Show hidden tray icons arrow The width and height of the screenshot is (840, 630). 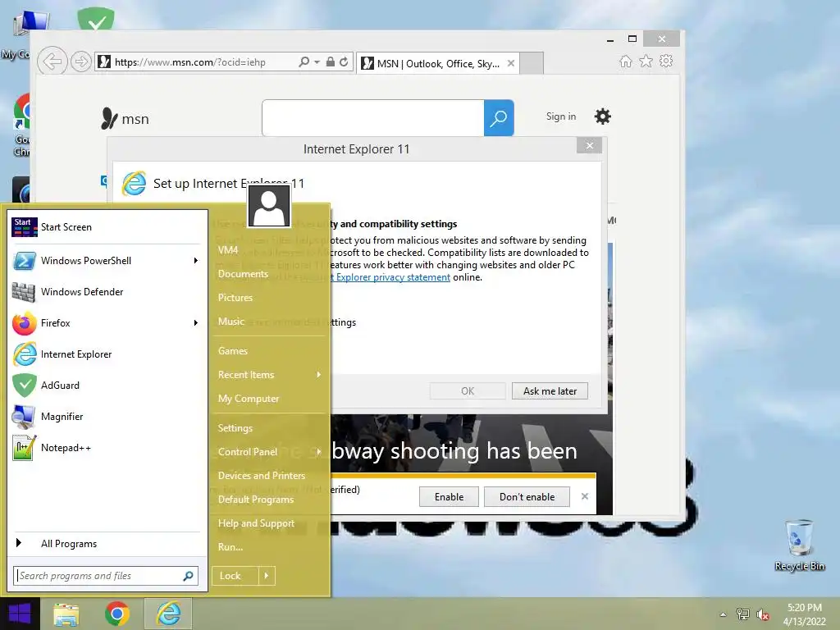pos(724,614)
